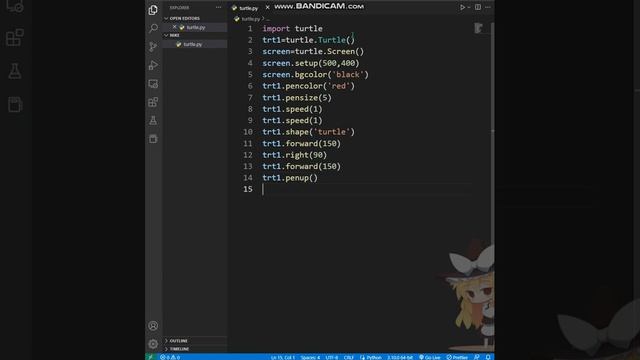Click line 7 'trt1.pensize(5)'

tap(297, 98)
